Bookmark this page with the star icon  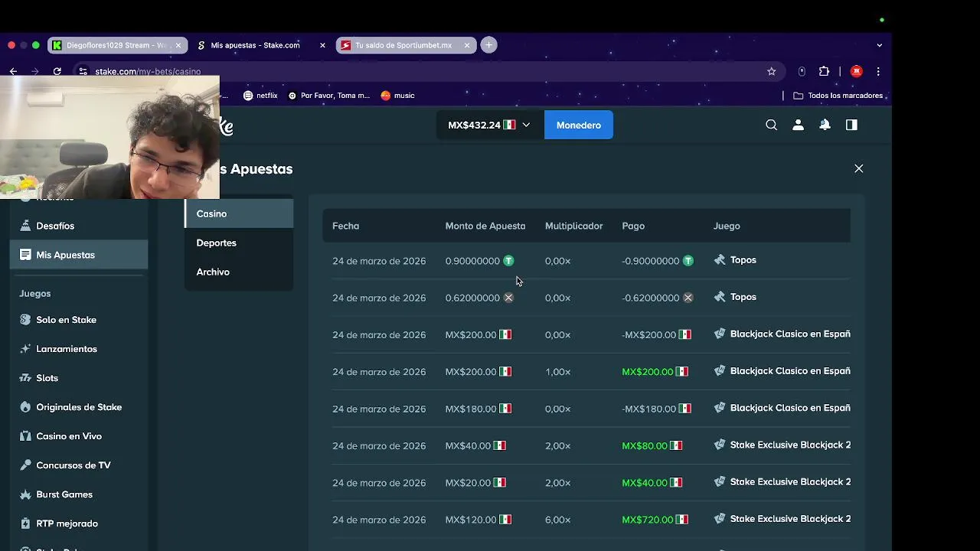(x=771, y=71)
